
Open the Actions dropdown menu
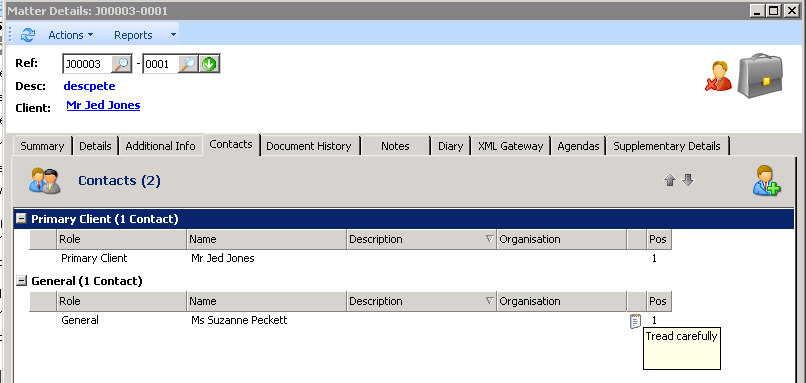[x=71, y=35]
